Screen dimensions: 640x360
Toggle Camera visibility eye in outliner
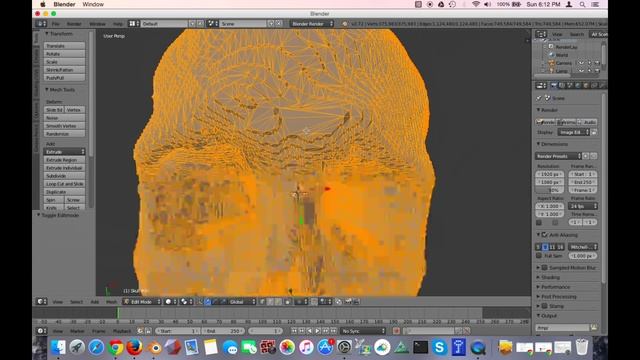tap(581, 63)
